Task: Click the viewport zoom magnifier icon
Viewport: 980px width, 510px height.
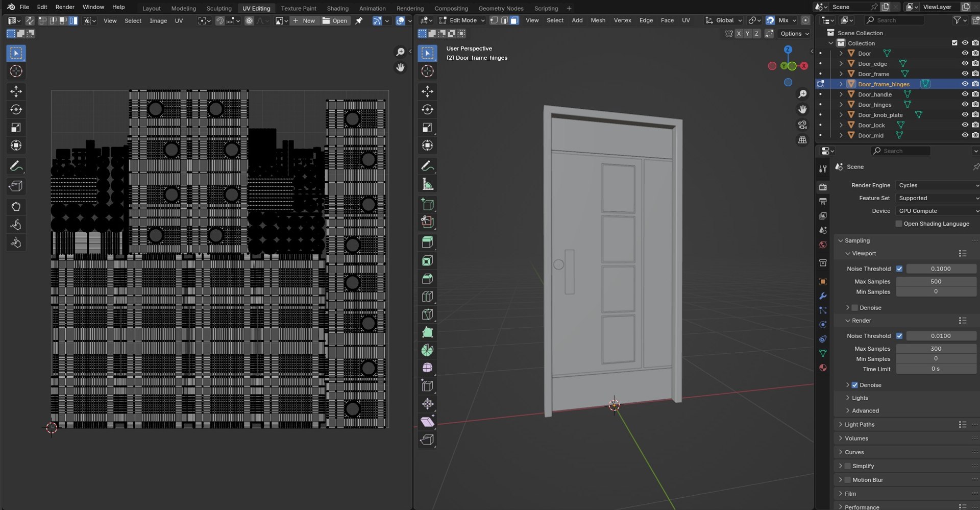Action: [802, 94]
